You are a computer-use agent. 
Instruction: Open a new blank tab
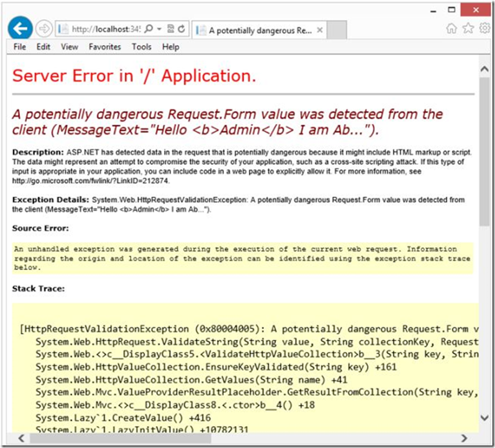point(337,30)
